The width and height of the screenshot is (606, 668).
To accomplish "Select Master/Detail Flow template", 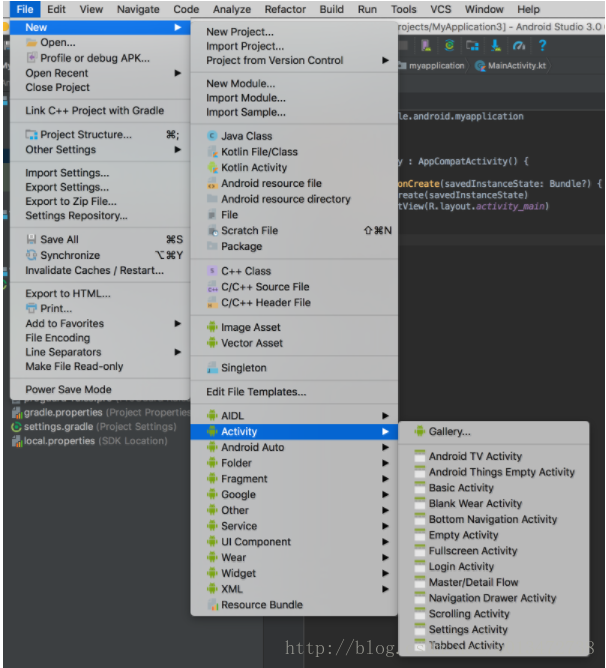I will [x=493, y=582].
